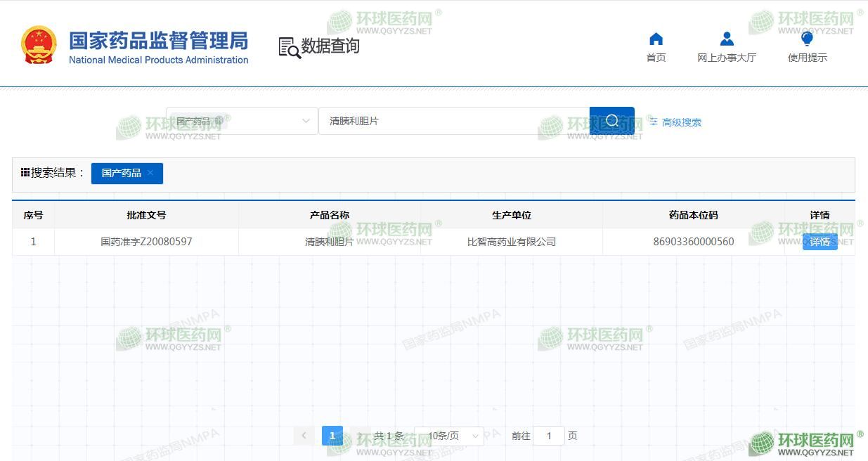
Task: Click the 国家药品监督管理局 site title
Action: pyautogui.click(x=158, y=41)
